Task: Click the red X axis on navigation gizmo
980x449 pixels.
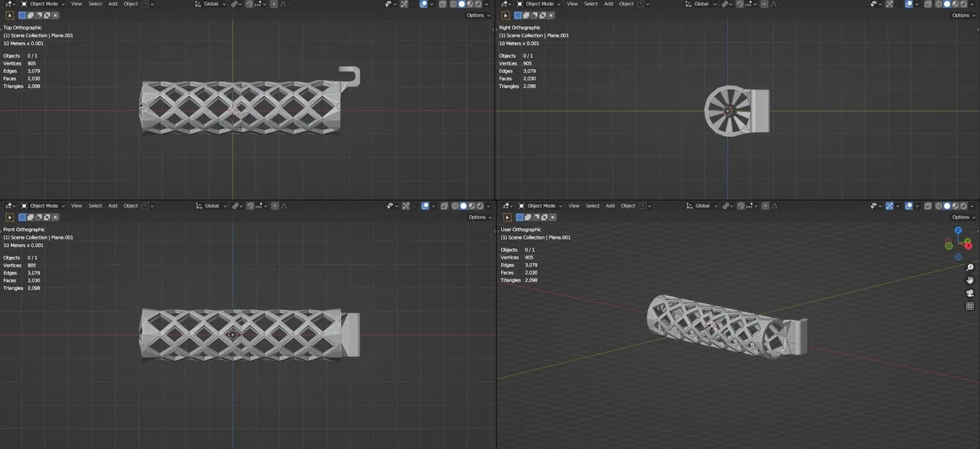Action: tap(968, 246)
